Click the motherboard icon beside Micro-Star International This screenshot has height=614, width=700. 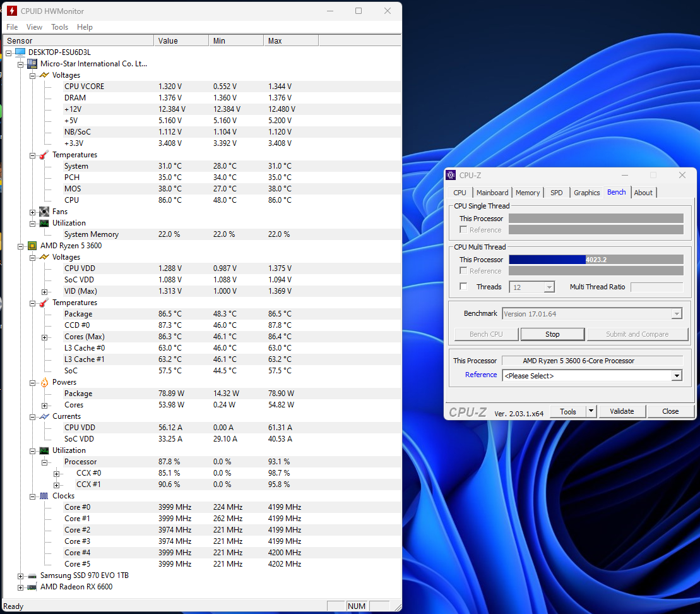click(x=32, y=64)
